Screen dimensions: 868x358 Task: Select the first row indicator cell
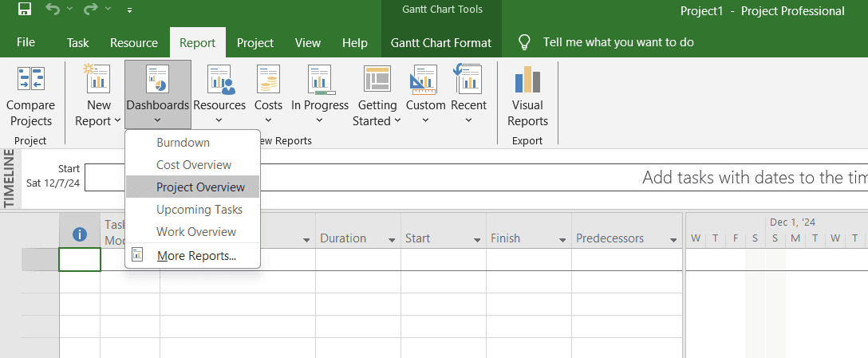pyautogui.click(x=80, y=259)
